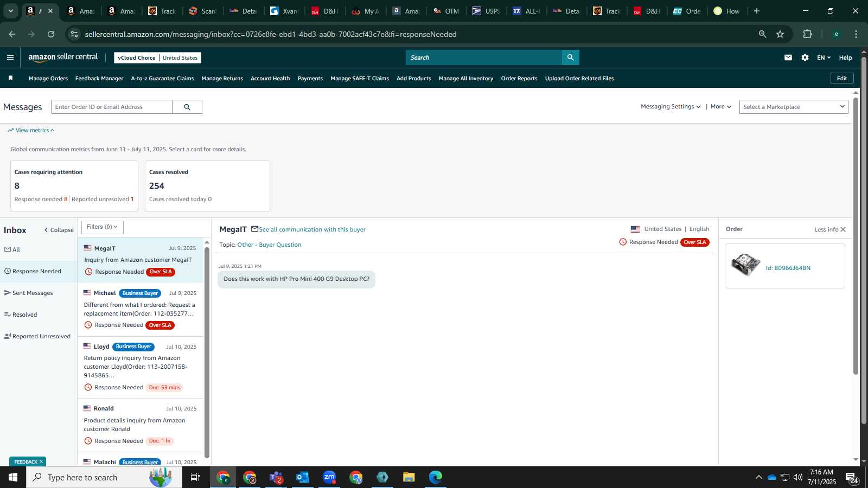Image resolution: width=868 pixels, height=488 pixels.
Task: Expand the More dropdown
Action: [721, 107]
